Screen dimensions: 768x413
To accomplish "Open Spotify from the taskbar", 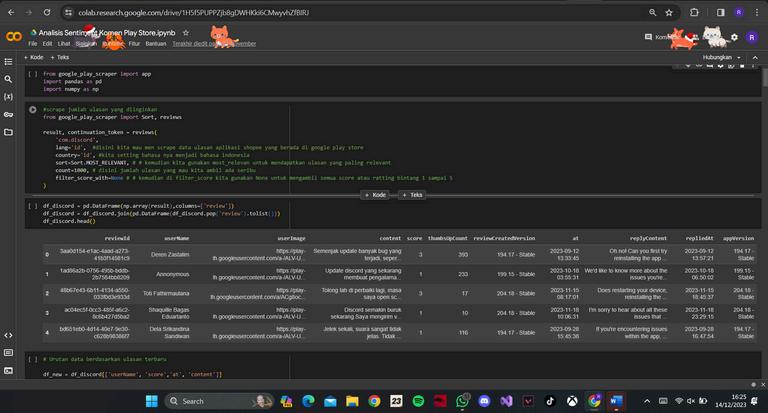I will click(x=418, y=401).
